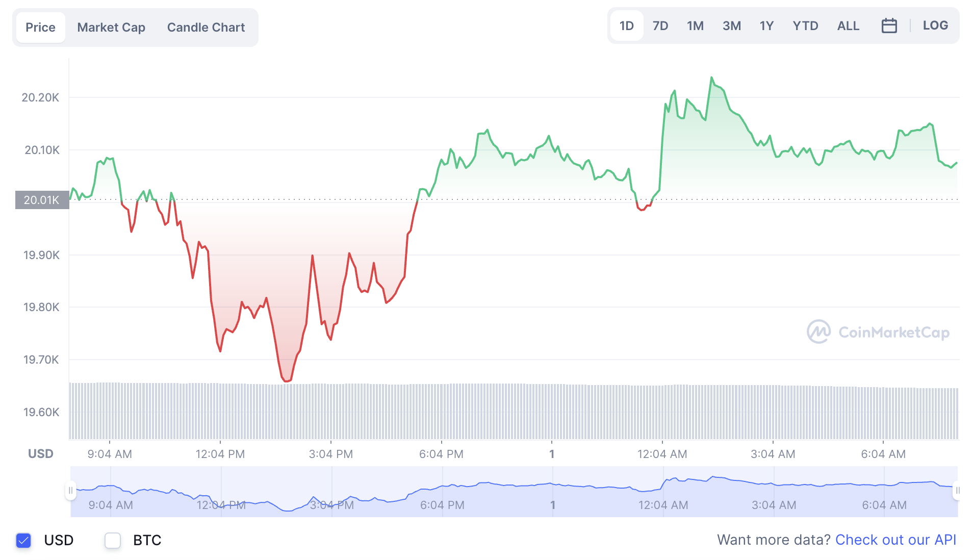973x560 pixels.
Task: Open the calendar date range picker
Action: [x=889, y=26]
